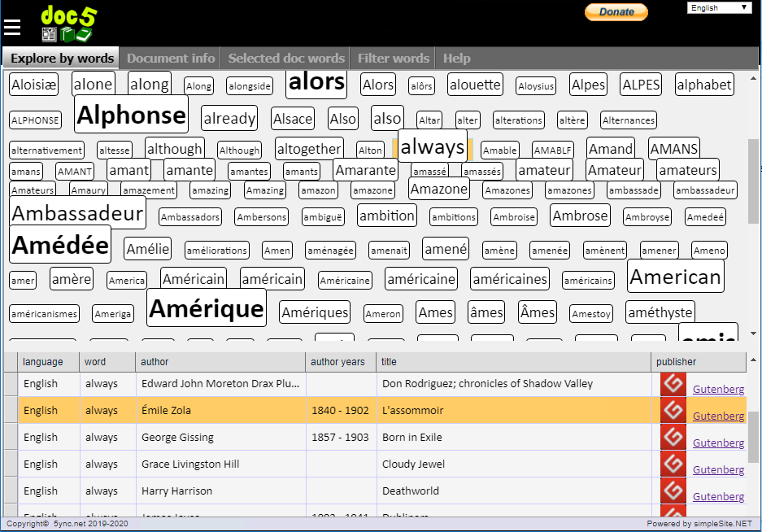This screenshot has height=532, width=762.
Task: Sort by title column header
Action: 513,362
